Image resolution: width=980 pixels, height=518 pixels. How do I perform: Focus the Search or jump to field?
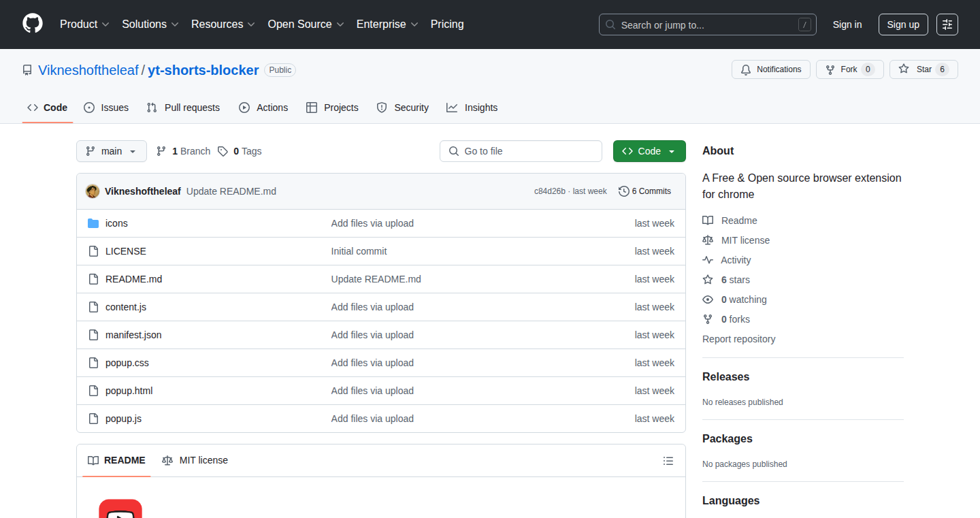[708, 25]
